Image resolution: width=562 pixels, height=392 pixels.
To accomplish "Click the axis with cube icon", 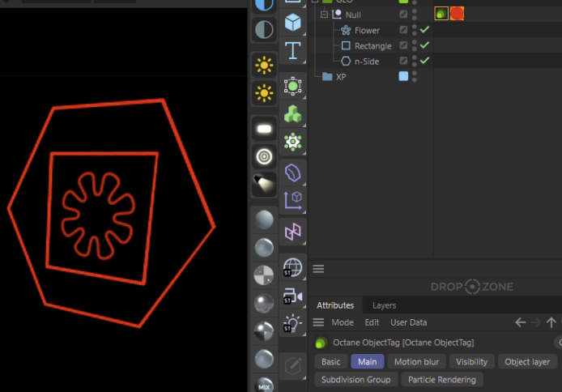I will (x=293, y=201).
